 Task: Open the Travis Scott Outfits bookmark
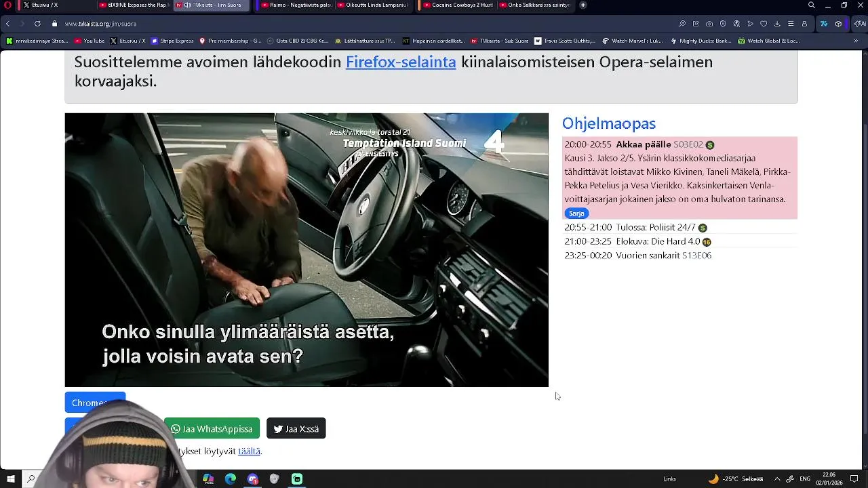coord(564,41)
